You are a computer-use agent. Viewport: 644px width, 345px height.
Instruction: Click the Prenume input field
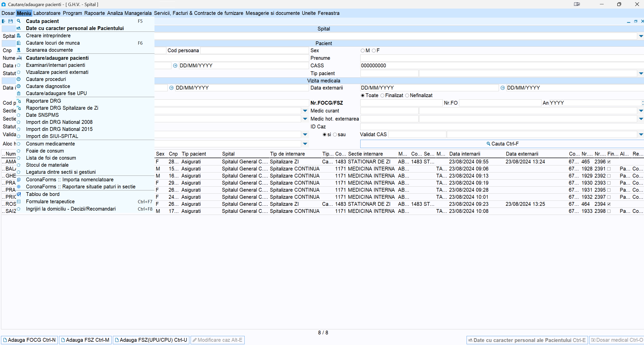click(502, 58)
